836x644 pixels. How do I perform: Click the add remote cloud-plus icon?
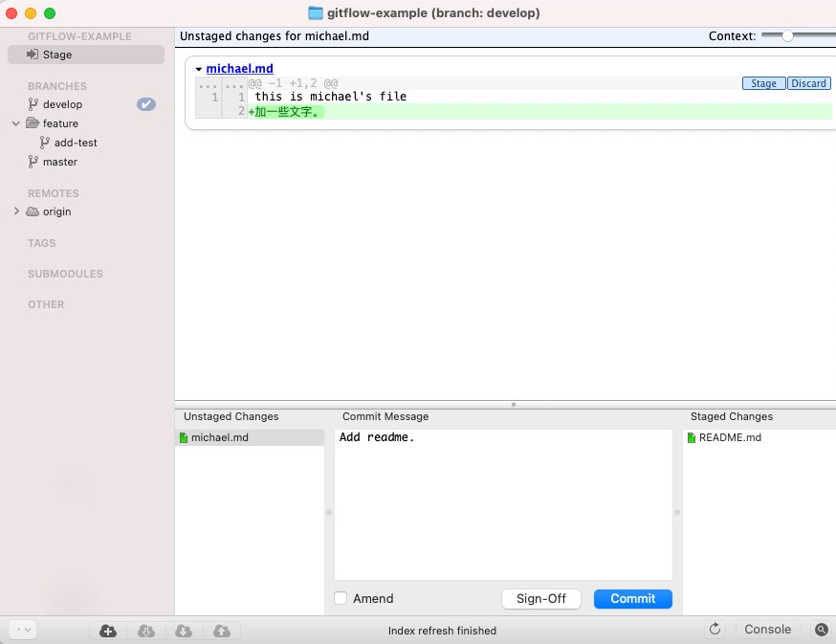(108, 631)
